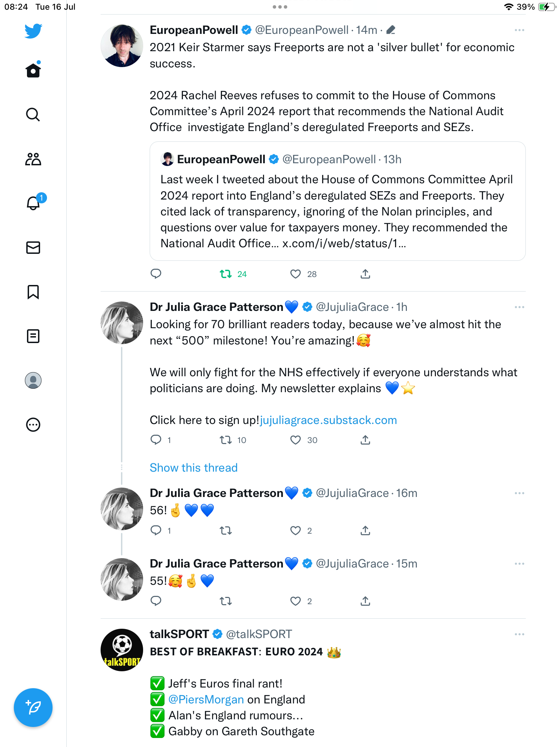Open the Search page
This screenshot has width=560, height=747.
[33, 114]
